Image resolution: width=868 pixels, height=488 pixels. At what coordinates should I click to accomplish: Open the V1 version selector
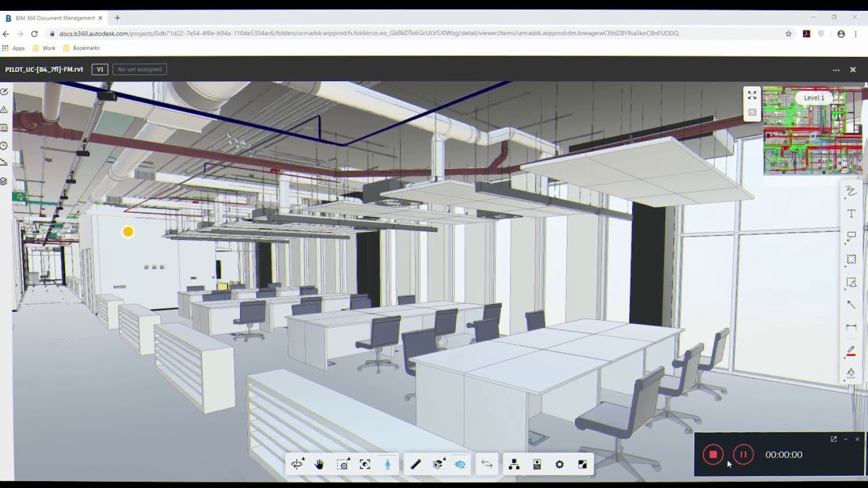tap(100, 69)
